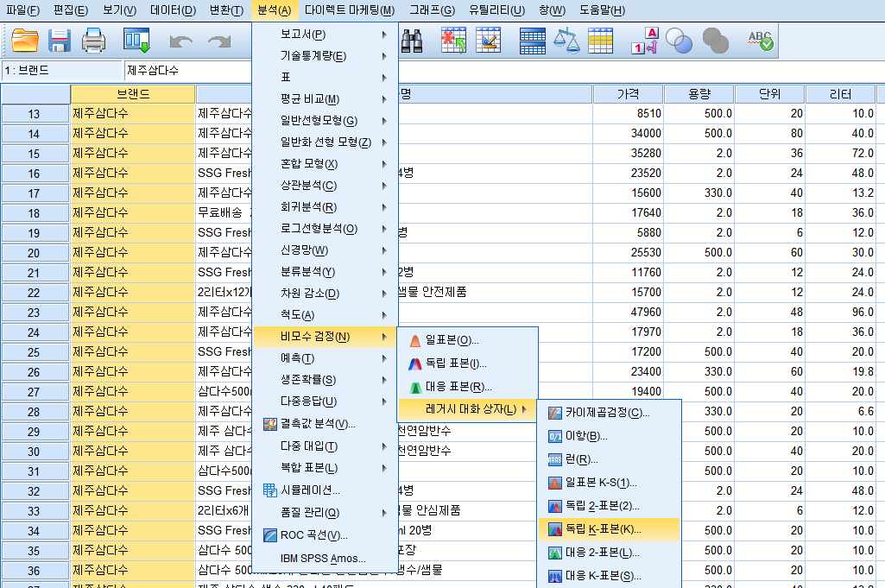Image resolution: width=885 pixels, height=588 pixels.
Task: Click the Insert cases icon
Action: [x=453, y=41]
